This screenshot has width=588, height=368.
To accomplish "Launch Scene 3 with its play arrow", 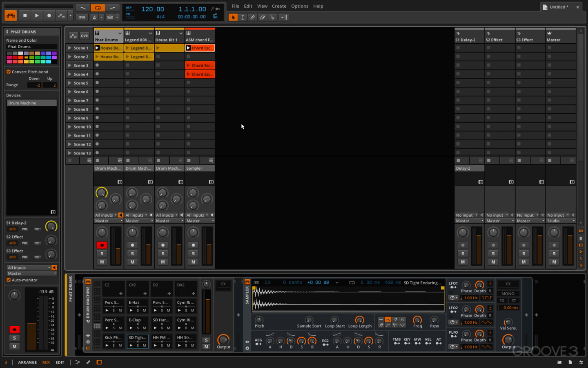I will click(x=70, y=65).
